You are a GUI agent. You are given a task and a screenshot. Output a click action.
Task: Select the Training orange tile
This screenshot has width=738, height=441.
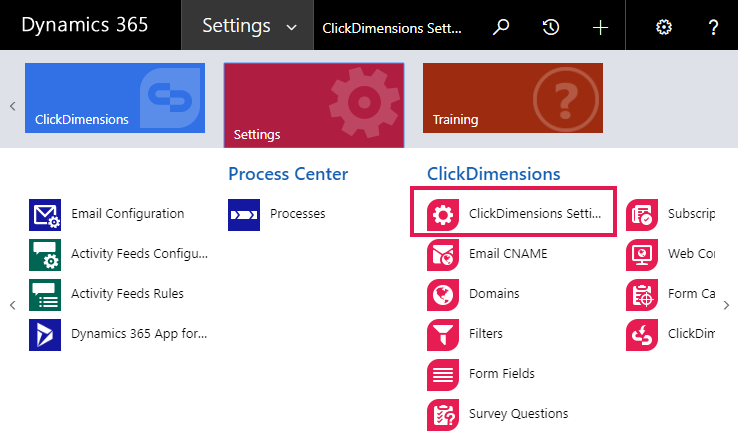tap(513, 98)
